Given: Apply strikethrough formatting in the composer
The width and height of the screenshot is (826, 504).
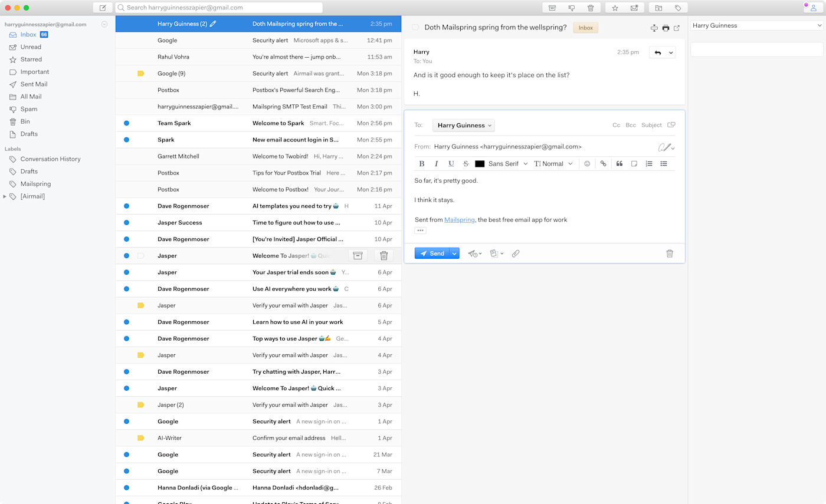Looking at the screenshot, I should coord(466,164).
